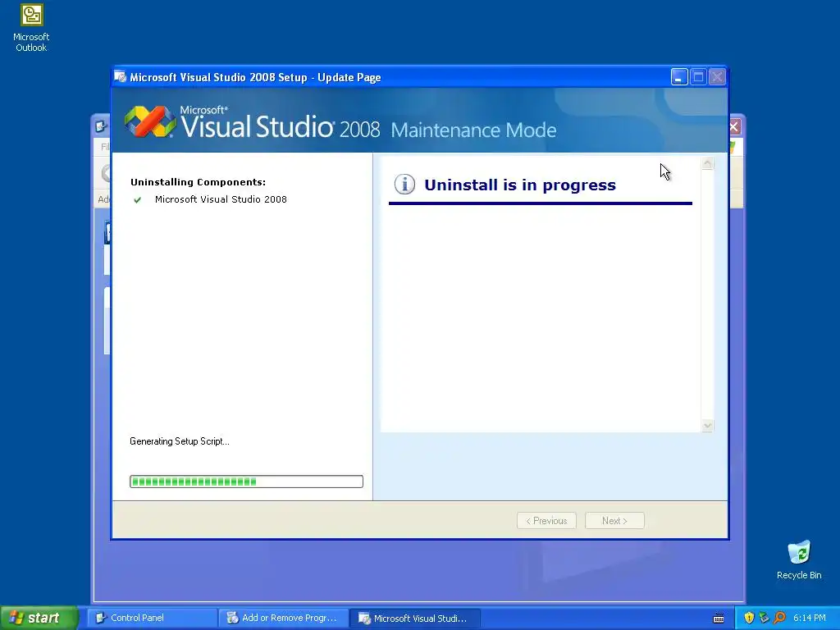Click the Setup window title bar icon
The image size is (840, 630).
[x=120, y=77]
